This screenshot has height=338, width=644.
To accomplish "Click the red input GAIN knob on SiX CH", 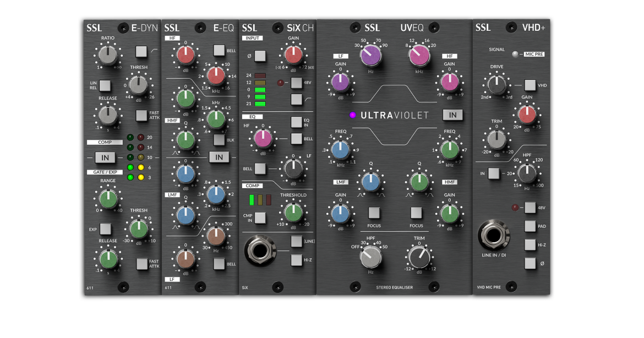I will click(x=293, y=54).
